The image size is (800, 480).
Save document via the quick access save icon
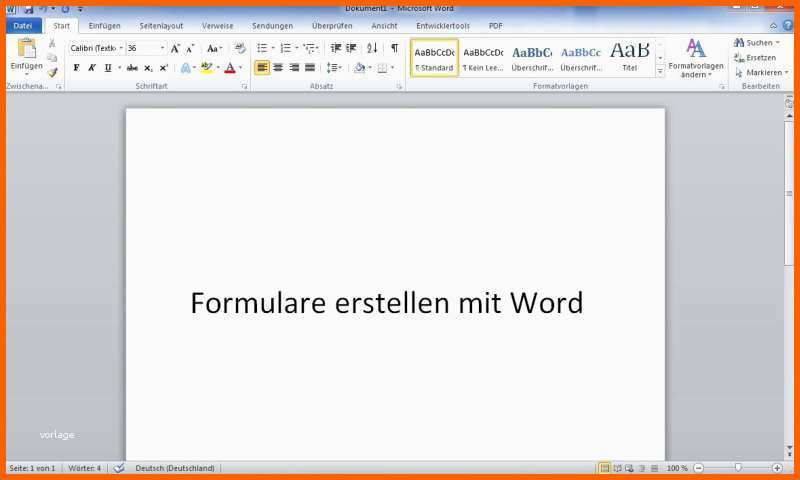29,9
